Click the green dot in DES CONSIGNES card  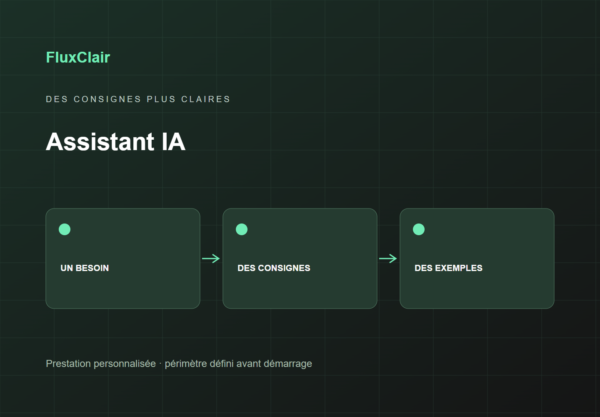[241, 229]
